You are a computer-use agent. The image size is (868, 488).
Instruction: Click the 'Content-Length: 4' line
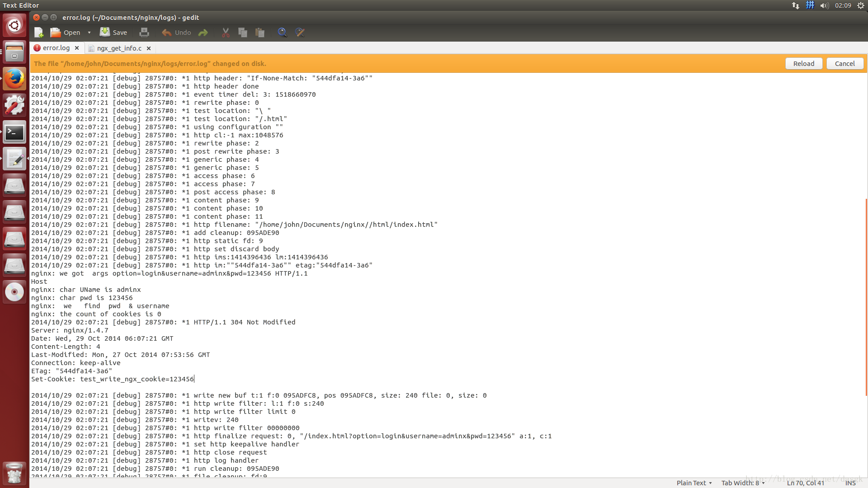[x=66, y=347]
